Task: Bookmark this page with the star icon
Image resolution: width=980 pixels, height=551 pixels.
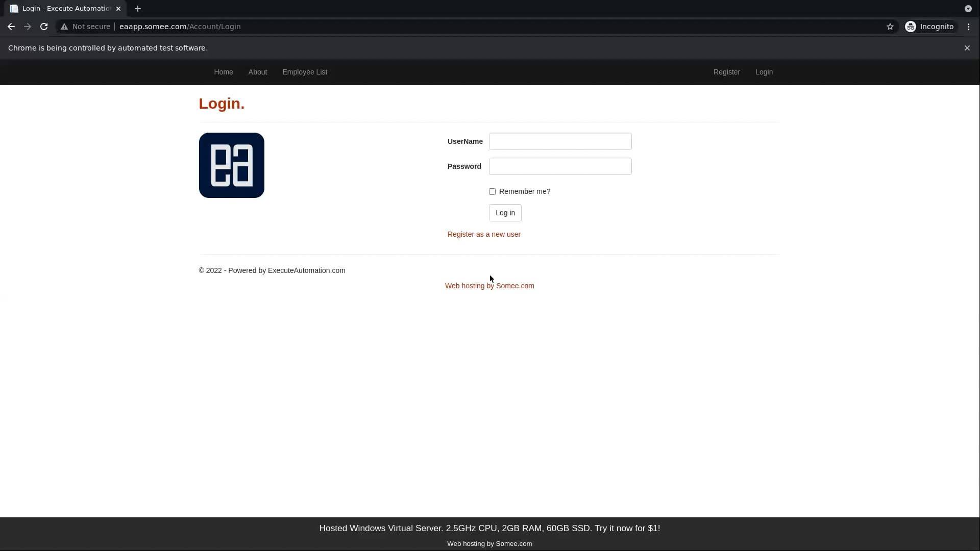Action: coord(890,27)
